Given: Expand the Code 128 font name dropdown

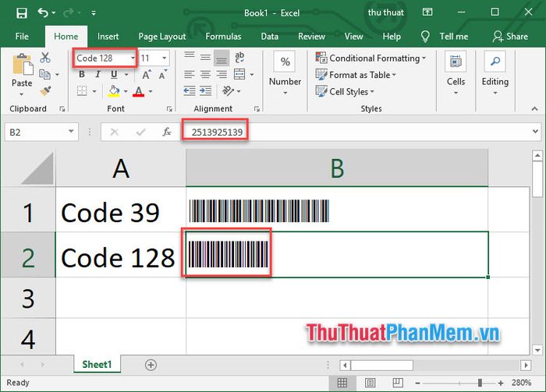Looking at the screenshot, I should pos(133,58).
